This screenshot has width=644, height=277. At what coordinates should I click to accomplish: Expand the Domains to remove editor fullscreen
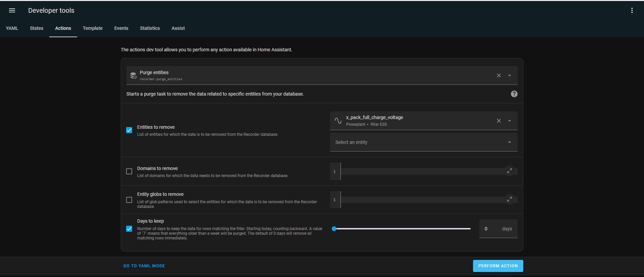click(x=509, y=171)
